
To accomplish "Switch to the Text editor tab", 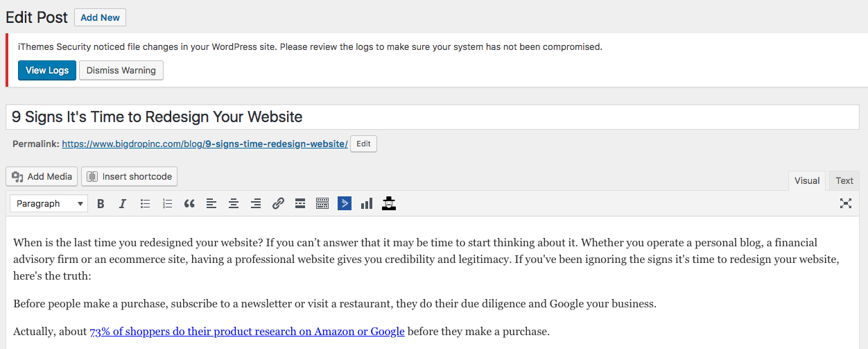I will click(x=844, y=180).
